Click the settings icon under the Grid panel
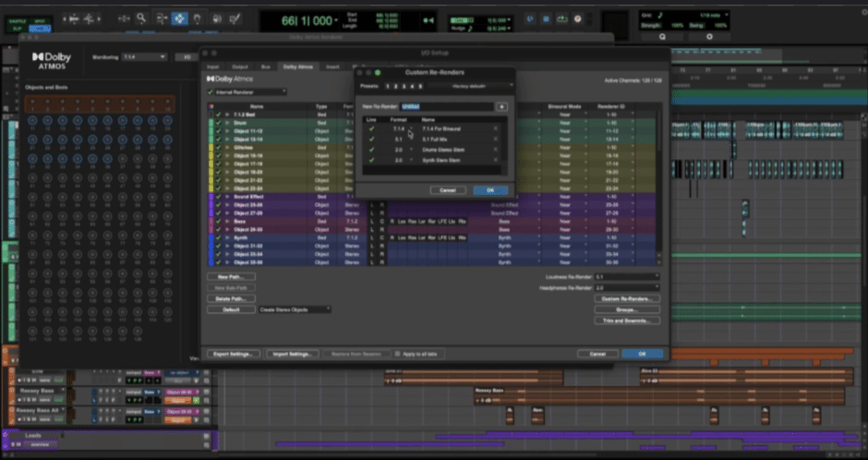The height and width of the screenshot is (460, 868). [x=710, y=37]
